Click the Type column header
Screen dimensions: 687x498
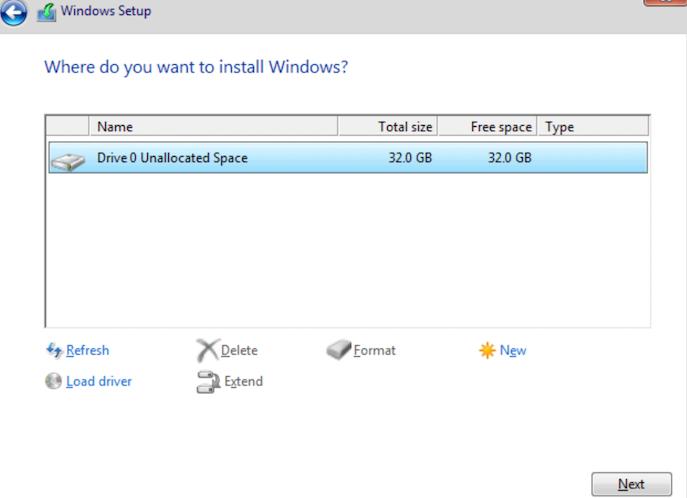[593, 127]
